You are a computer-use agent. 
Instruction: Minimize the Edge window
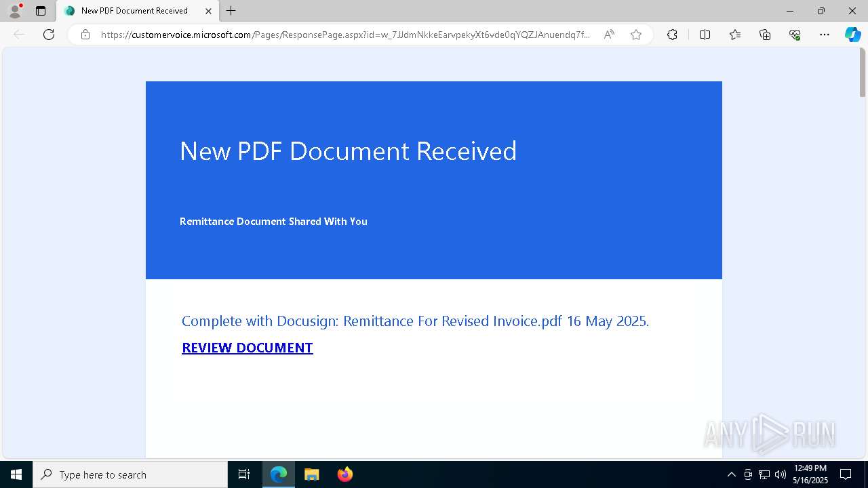point(790,11)
